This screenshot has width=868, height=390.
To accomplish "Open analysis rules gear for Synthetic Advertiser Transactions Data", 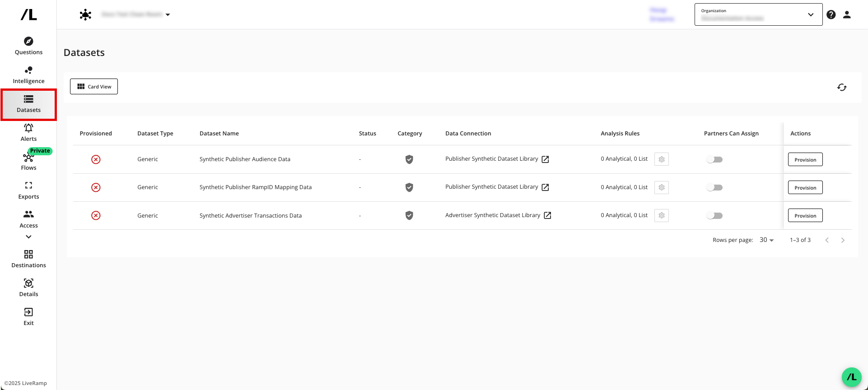I will 661,215.
